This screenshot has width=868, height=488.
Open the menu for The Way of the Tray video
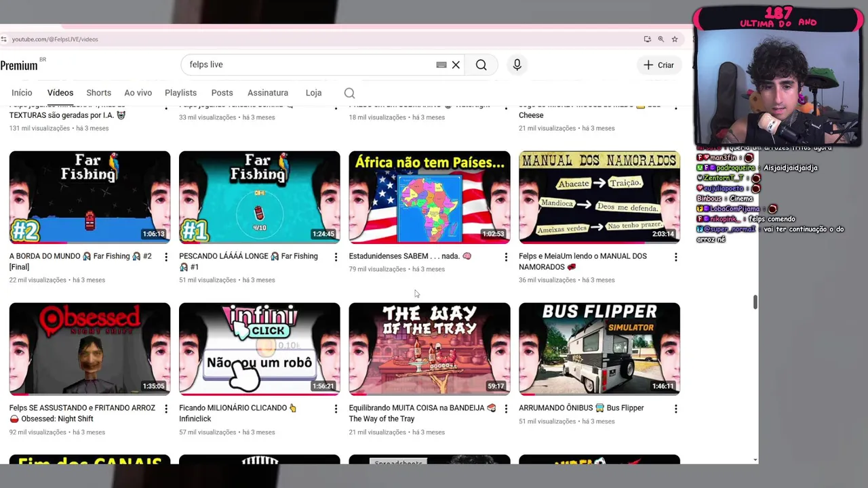(x=506, y=409)
